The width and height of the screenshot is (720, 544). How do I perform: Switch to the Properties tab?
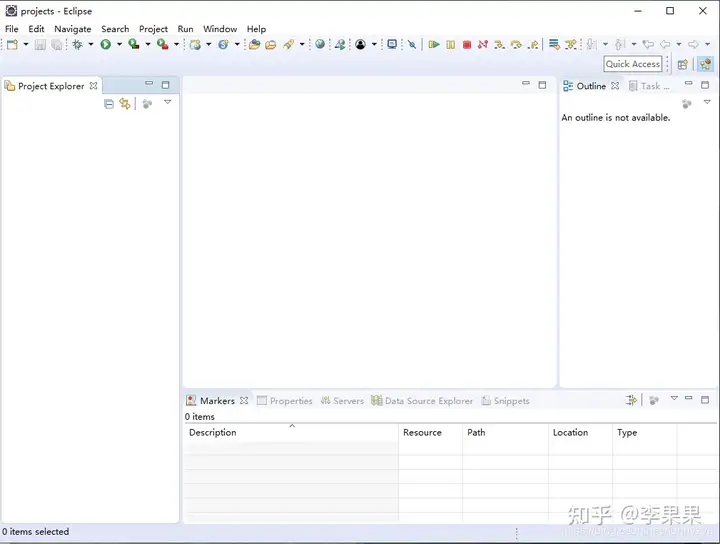click(285, 401)
